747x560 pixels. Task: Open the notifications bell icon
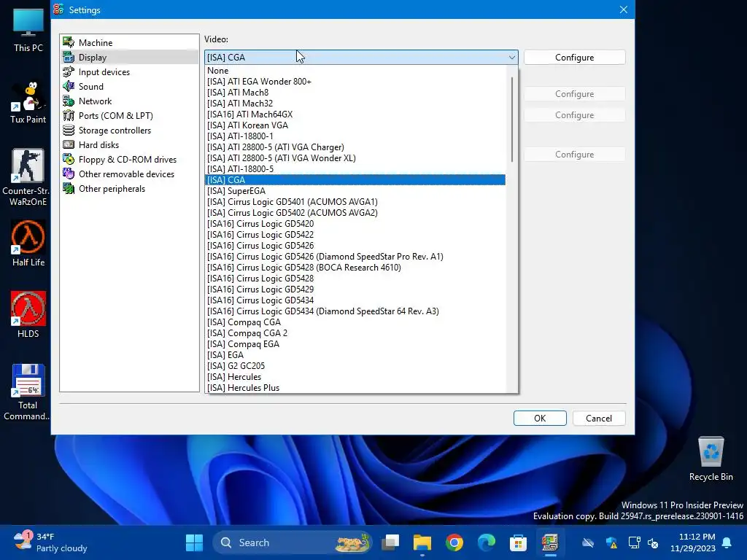[x=727, y=542]
